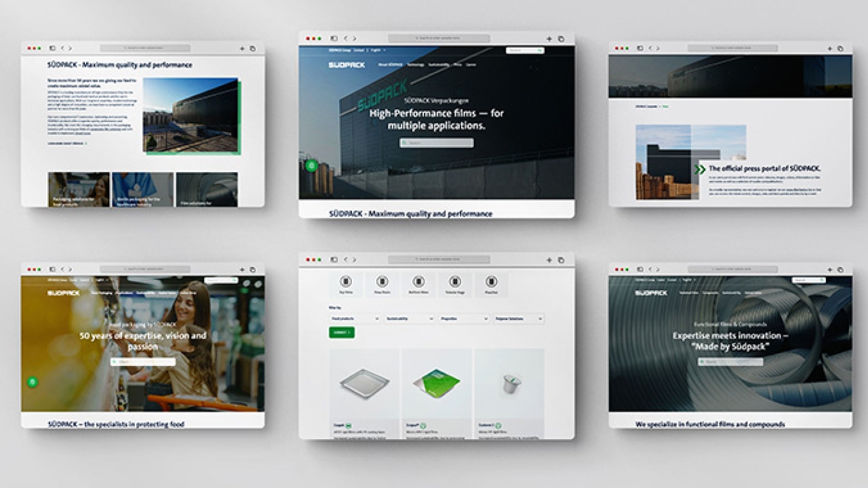Go back in the High-Performance films browser window
The image size is (868, 488).
point(345,39)
